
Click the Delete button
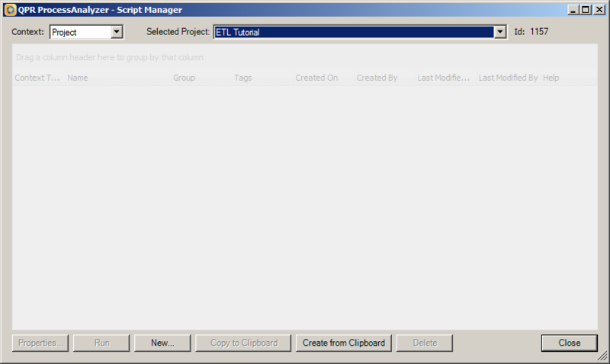pyautogui.click(x=425, y=343)
